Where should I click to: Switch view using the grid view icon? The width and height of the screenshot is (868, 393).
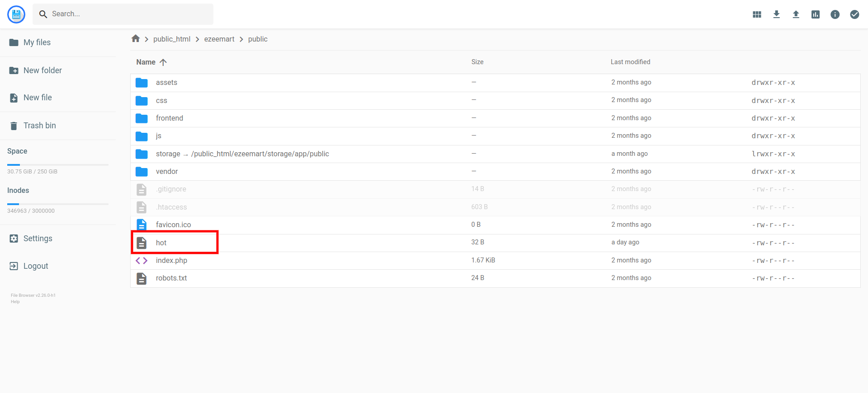(x=757, y=14)
